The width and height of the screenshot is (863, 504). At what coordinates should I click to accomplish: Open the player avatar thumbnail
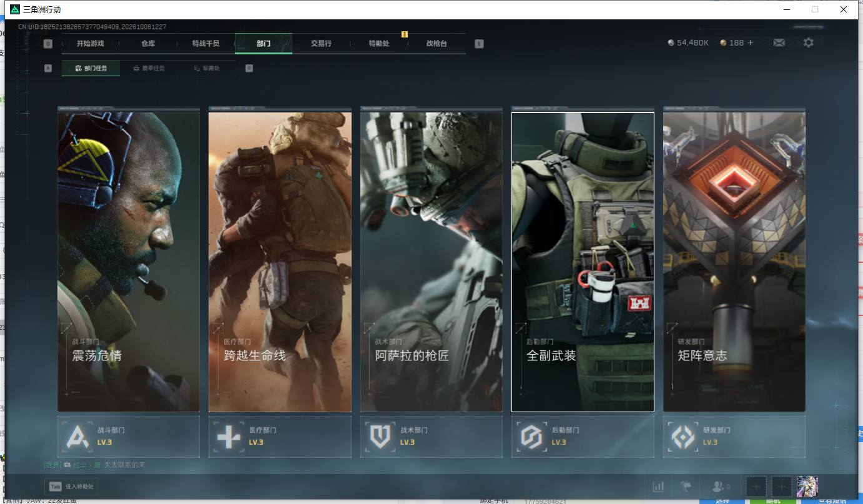point(807,486)
